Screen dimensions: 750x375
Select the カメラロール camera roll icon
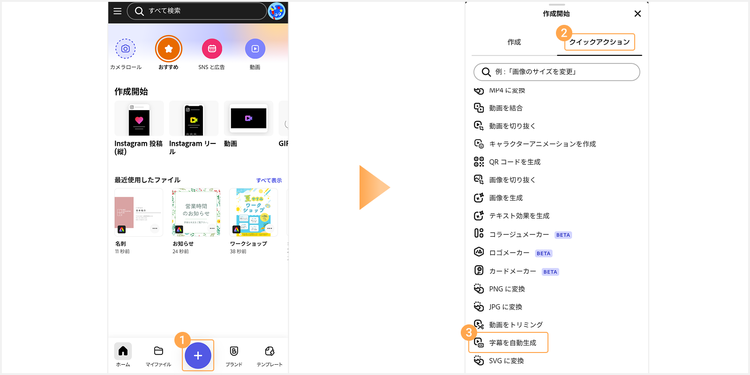(x=125, y=49)
